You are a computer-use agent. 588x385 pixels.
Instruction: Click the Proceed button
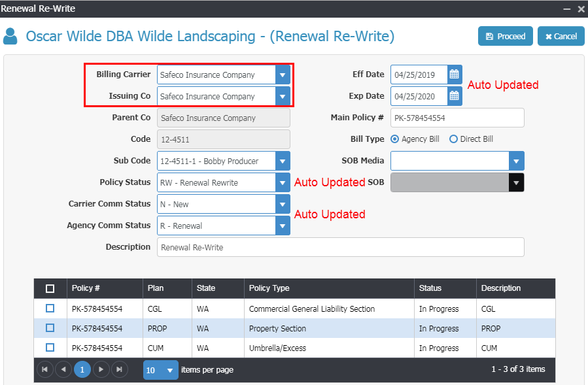point(505,37)
